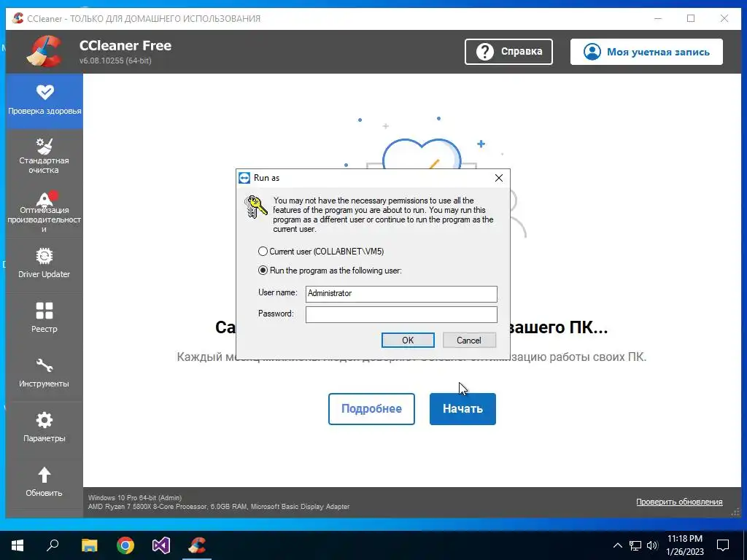Click the Подробнее button
Image resolution: width=747 pixels, height=560 pixels.
[371, 408]
